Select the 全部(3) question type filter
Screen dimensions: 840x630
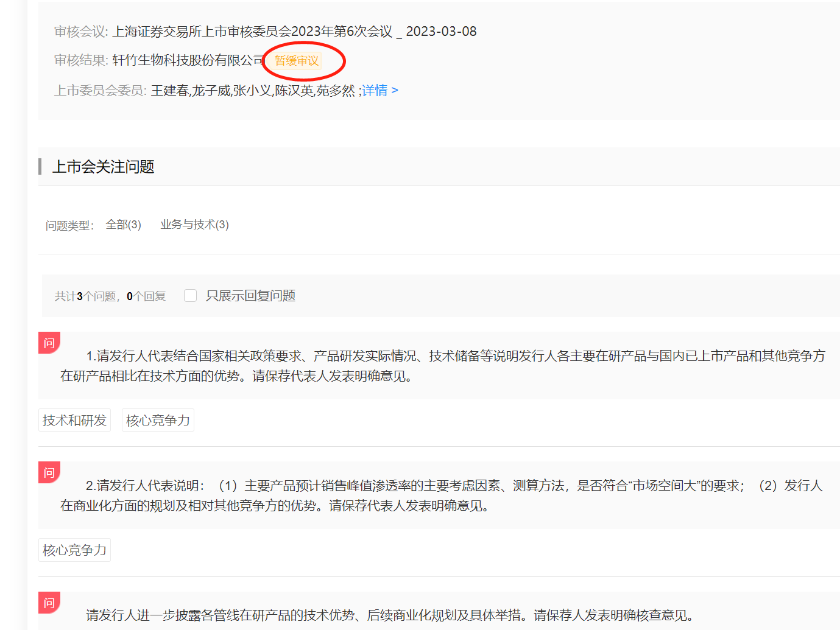pos(124,225)
